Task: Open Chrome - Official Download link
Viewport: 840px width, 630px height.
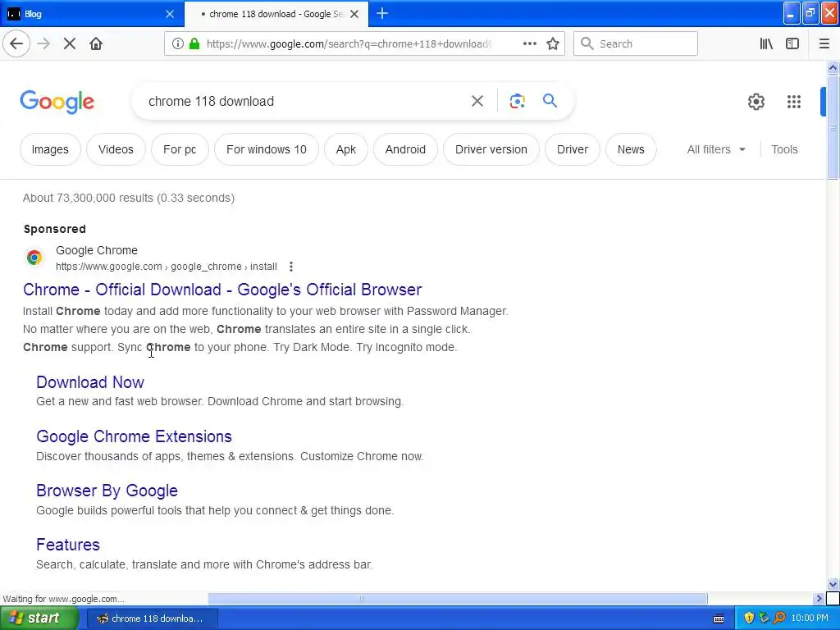Action: (222, 290)
